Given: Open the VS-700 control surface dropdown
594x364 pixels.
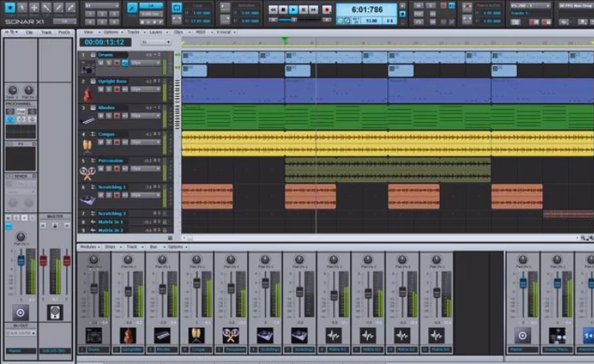Looking at the screenshot, I should pos(530,6).
